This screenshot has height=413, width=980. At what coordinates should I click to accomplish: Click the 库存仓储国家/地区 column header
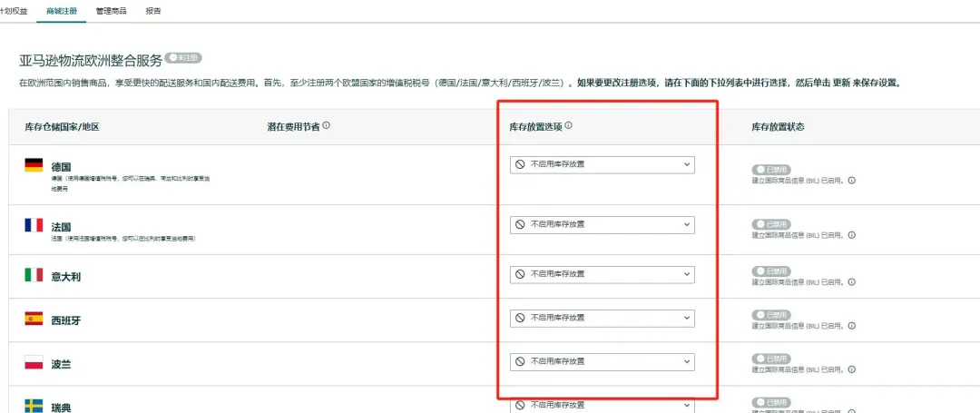62,126
